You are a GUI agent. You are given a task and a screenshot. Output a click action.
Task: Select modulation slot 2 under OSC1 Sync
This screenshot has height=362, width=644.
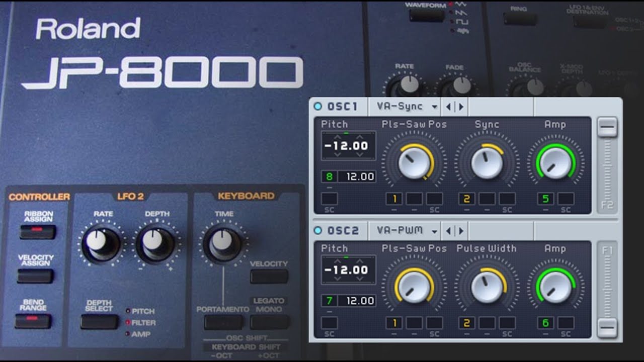click(467, 199)
